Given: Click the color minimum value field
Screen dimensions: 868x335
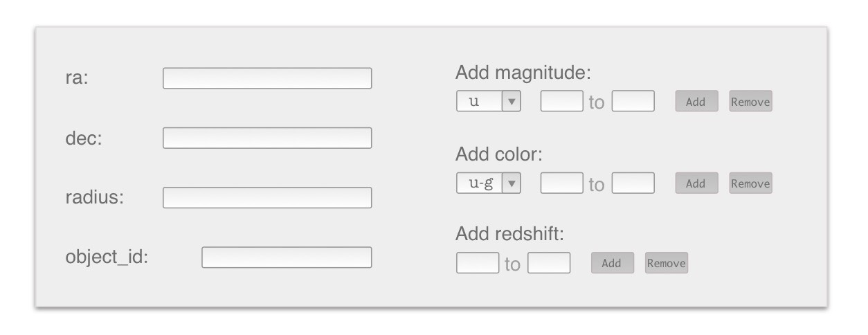Looking at the screenshot, I should [x=561, y=183].
